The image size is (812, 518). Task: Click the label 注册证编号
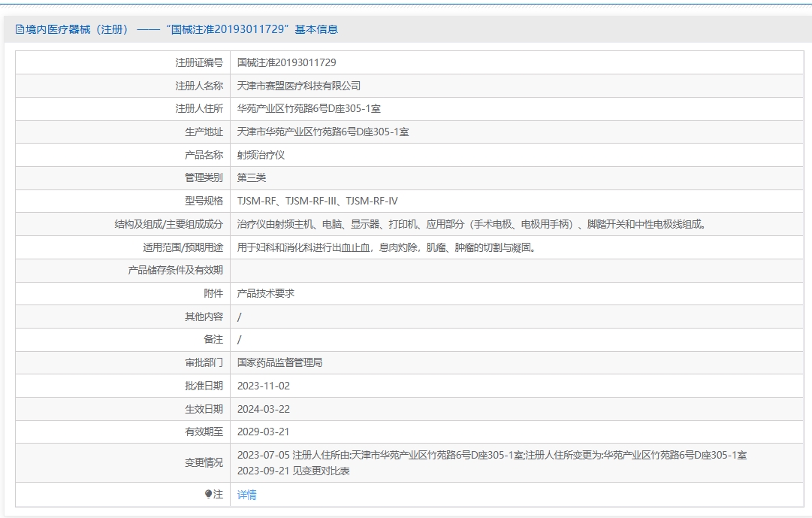[x=199, y=62]
